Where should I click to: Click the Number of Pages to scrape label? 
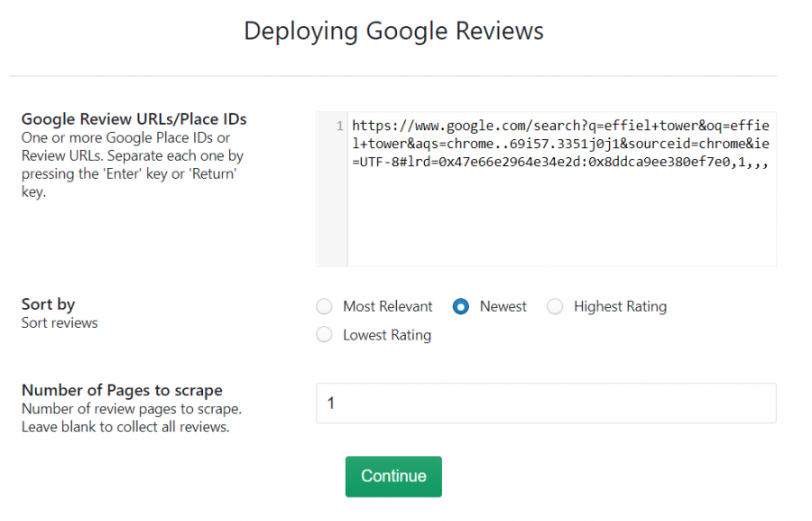point(121,390)
